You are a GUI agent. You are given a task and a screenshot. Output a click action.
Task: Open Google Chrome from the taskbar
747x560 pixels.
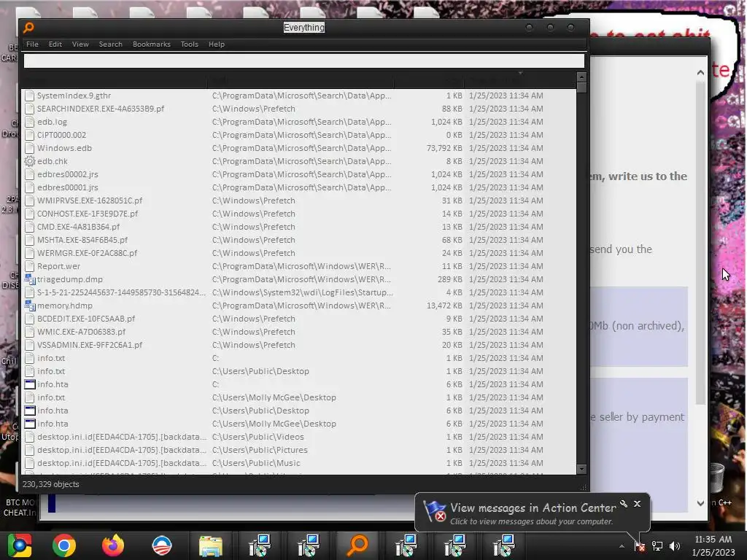pos(64,545)
